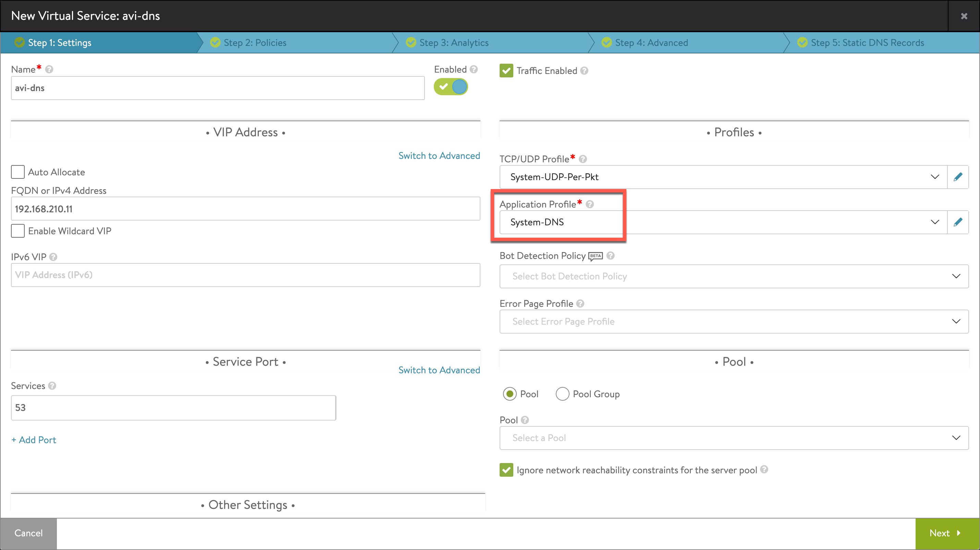The height and width of the screenshot is (550, 980).
Task: Click the Next button
Action: [x=947, y=533]
